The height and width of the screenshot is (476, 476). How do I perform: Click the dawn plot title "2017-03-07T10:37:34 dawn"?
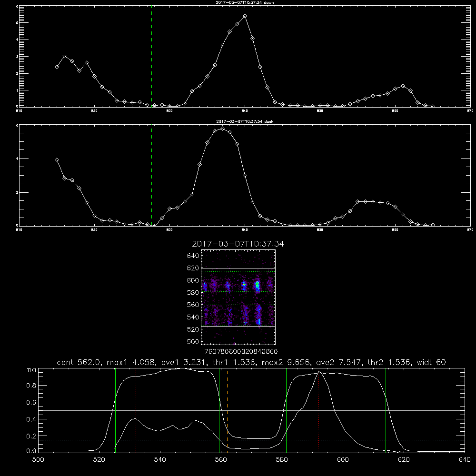(x=245, y=2)
